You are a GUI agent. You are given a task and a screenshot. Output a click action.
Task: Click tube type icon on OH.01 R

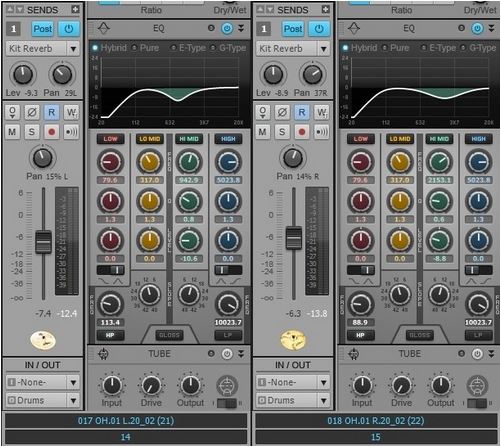point(478,386)
